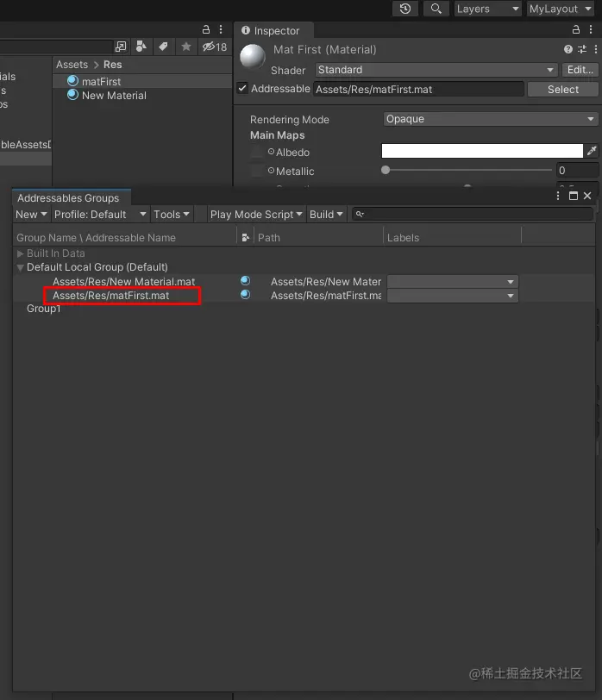Click the Metallic value field showing 0
The height and width of the screenshot is (700, 602).
(x=577, y=170)
